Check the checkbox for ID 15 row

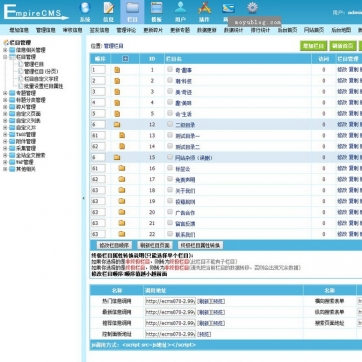point(170,157)
